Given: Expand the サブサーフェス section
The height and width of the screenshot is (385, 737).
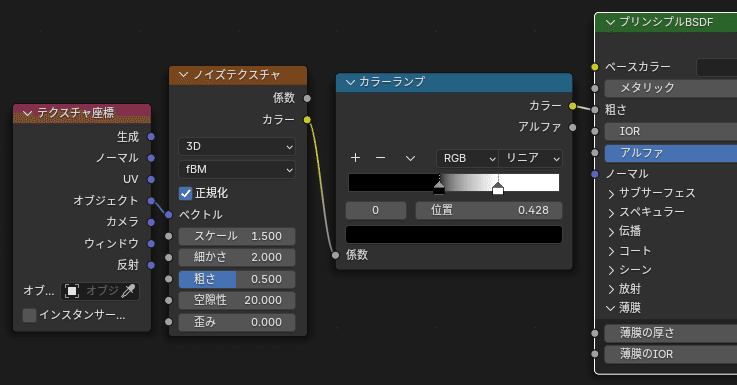Looking at the screenshot, I should (x=611, y=193).
